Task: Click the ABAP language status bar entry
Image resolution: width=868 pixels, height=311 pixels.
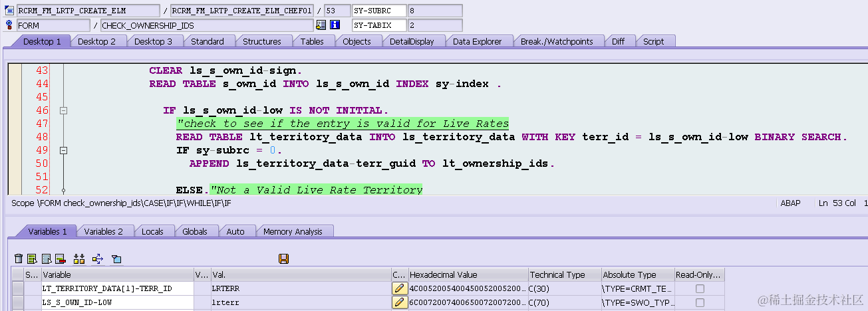Action: (790, 203)
